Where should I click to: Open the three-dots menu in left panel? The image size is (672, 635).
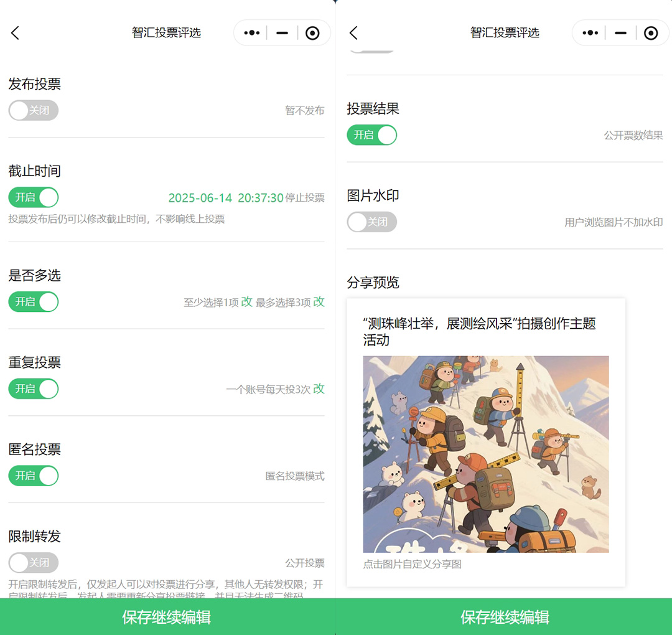tap(251, 32)
